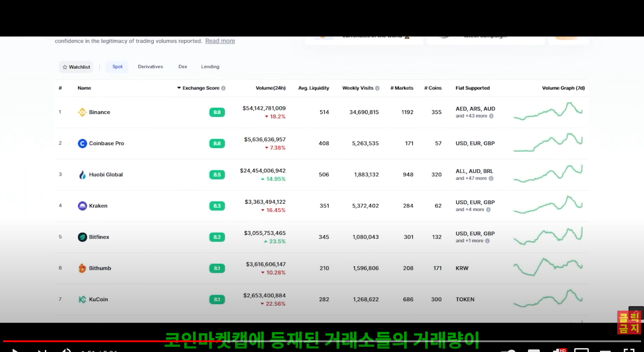This screenshot has width=644, height=352.
Task: Click KuCoin fiat TOKEN
Action: [x=465, y=300]
